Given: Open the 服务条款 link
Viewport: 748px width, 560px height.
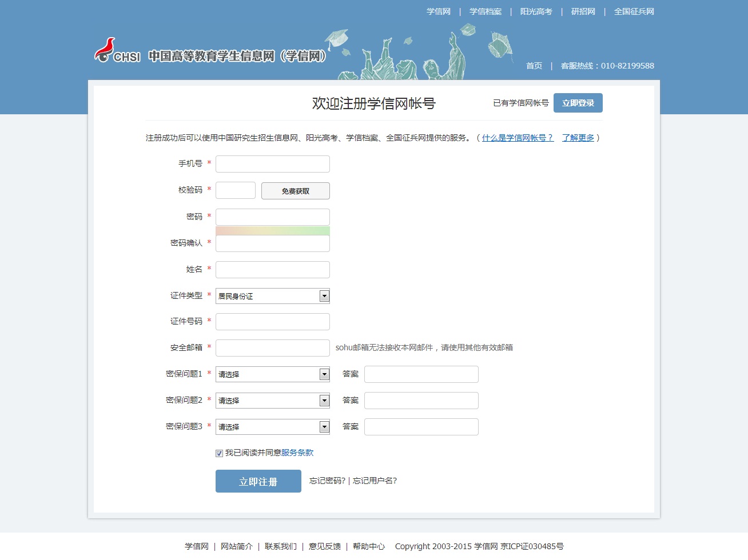Looking at the screenshot, I should (297, 453).
